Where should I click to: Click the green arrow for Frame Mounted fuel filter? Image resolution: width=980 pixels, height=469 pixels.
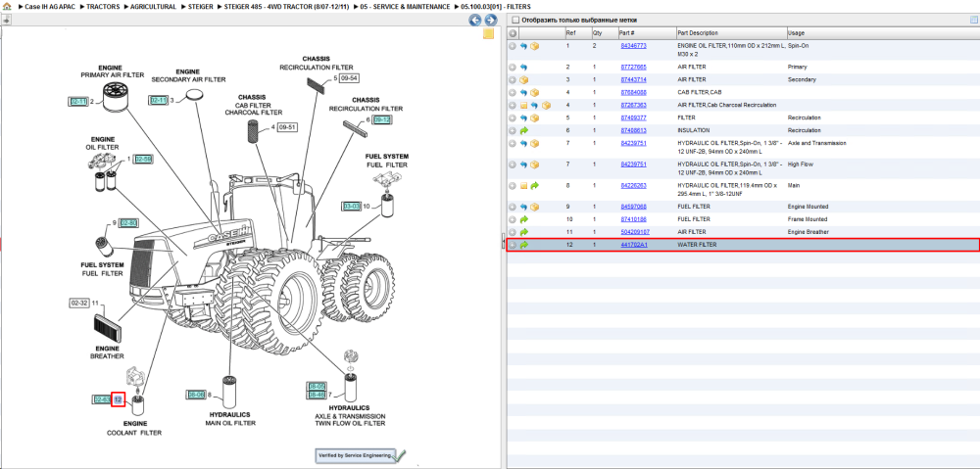(523, 220)
